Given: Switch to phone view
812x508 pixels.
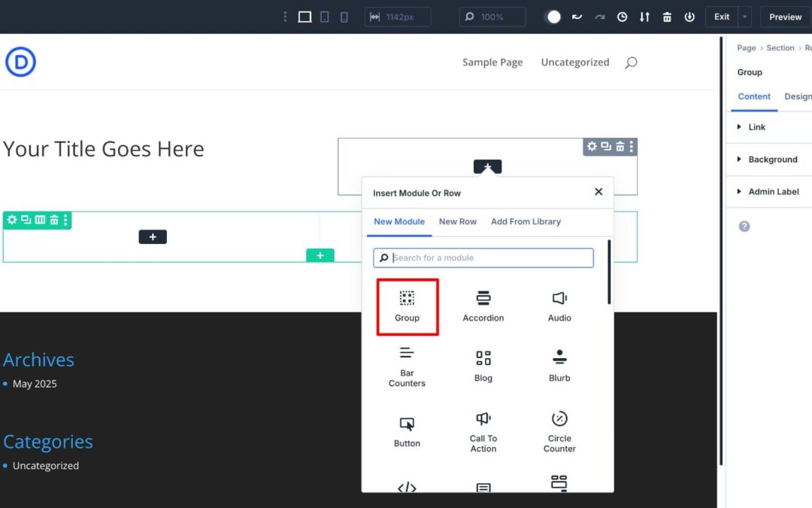Looking at the screenshot, I should [344, 17].
